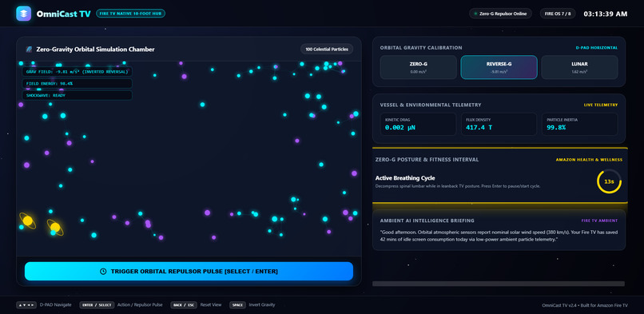Select the ZERO-G gravity mode
This screenshot has width=644, height=314.
point(419,67)
